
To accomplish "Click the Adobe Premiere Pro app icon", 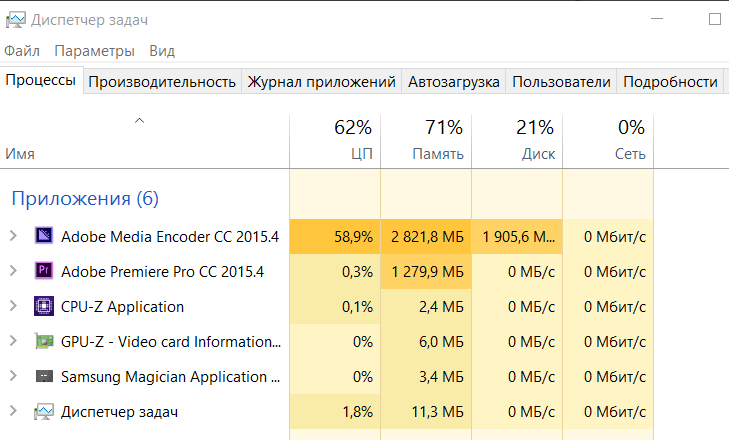I will tap(44, 271).
